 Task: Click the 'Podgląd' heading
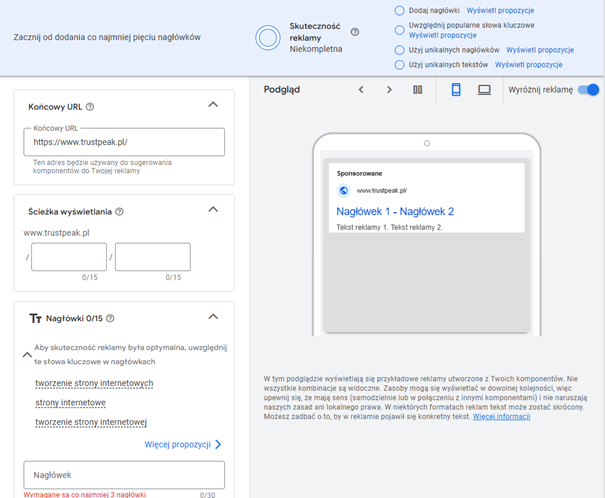[282, 90]
